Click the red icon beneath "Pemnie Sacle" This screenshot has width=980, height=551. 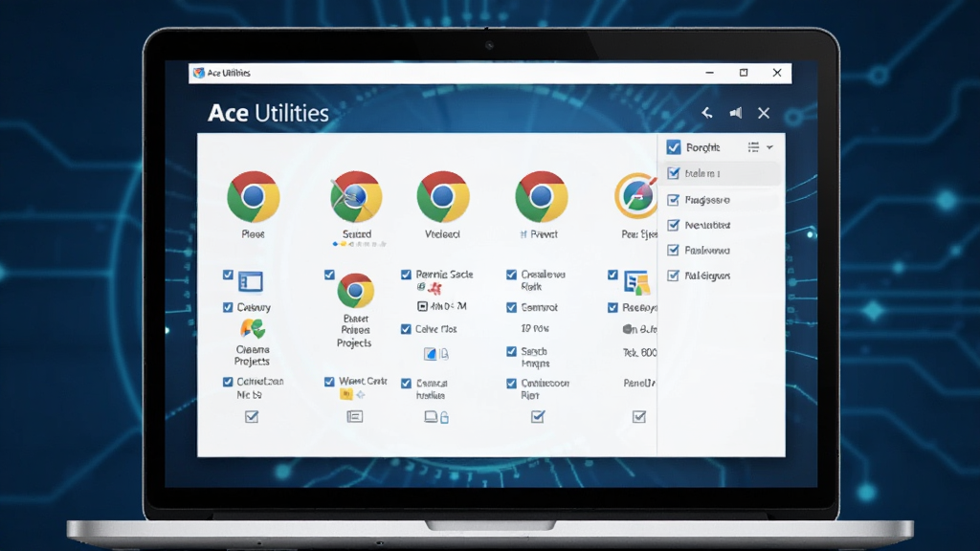434,288
